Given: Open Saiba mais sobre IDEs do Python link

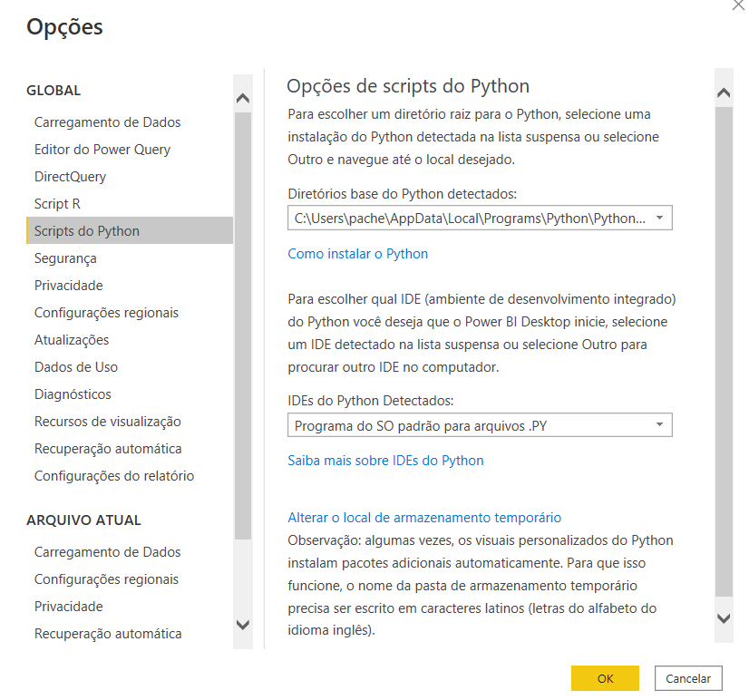Looking at the screenshot, I should 385,461.
